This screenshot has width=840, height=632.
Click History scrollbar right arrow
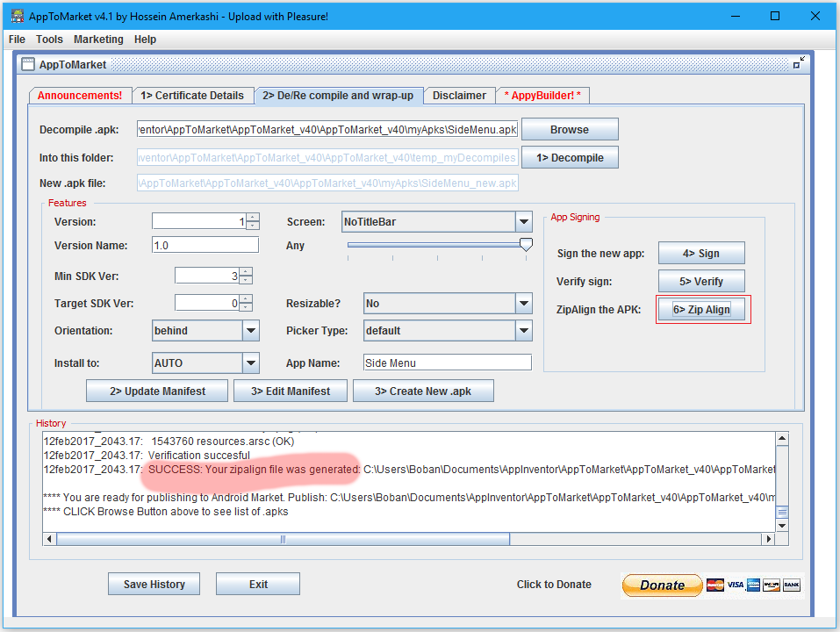769,539
